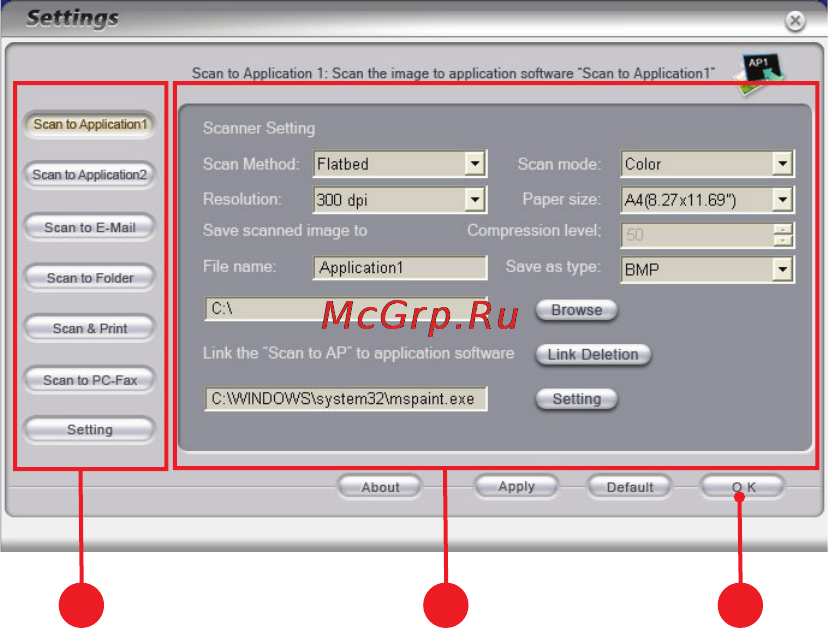Open the sidebar Setting page

pyautogui.click(x=89, y=429)
